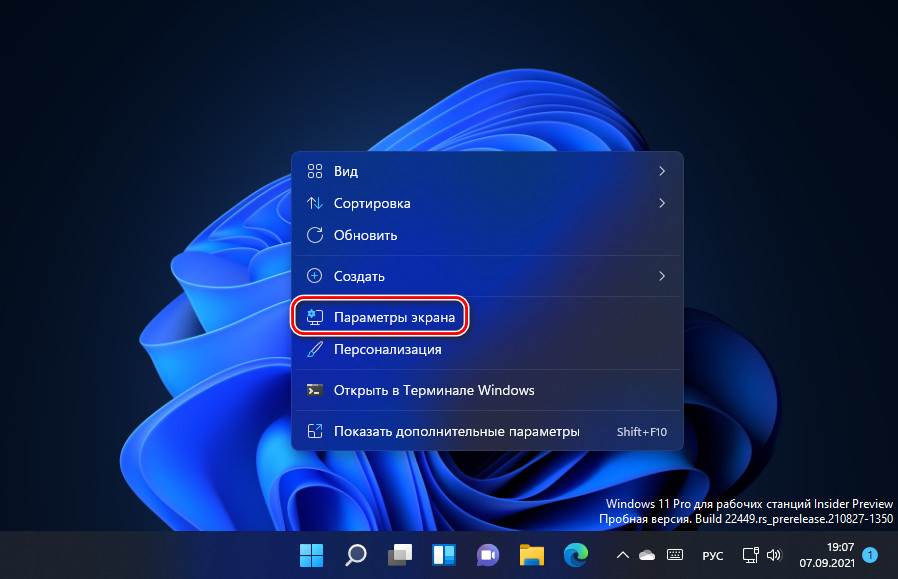Launch File Explorer from the taskbar
The width and height of the screenshot is (898, 579).
531,555
